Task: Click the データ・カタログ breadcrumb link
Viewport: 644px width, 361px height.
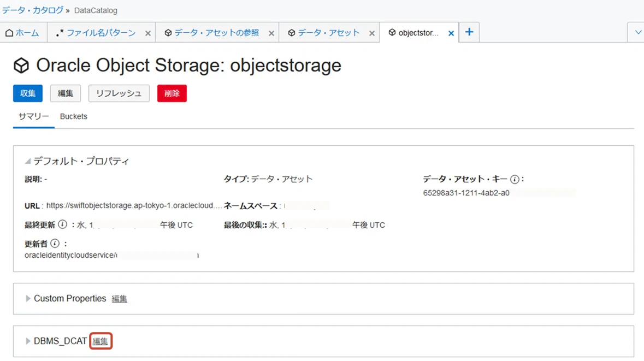Action: pos(33,10)
